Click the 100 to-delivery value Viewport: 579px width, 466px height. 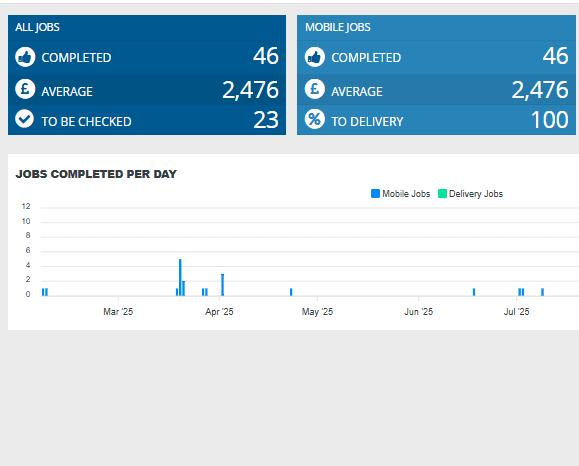pos(550,120)
